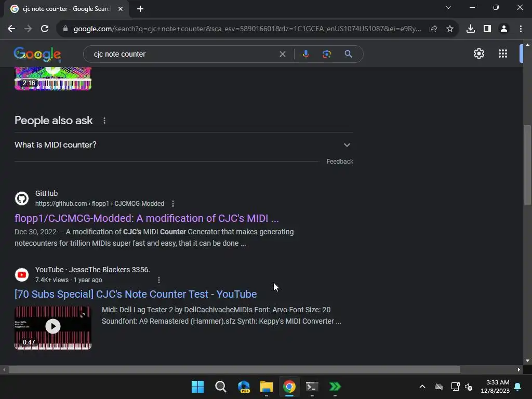Submit search with magnifier icon

point(348,54)
